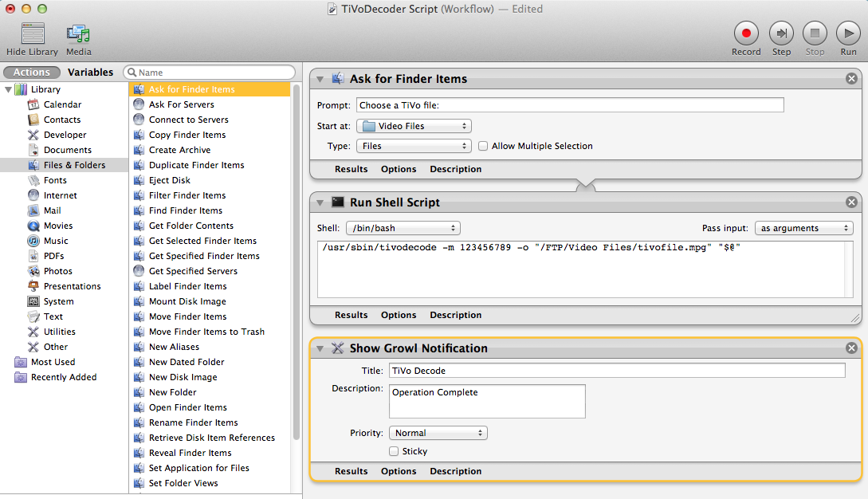The height and width of the screenshot is (499, 868).
Task: Switch to the Variables tab
Action: pyautogui.click(x=90, y=72)
